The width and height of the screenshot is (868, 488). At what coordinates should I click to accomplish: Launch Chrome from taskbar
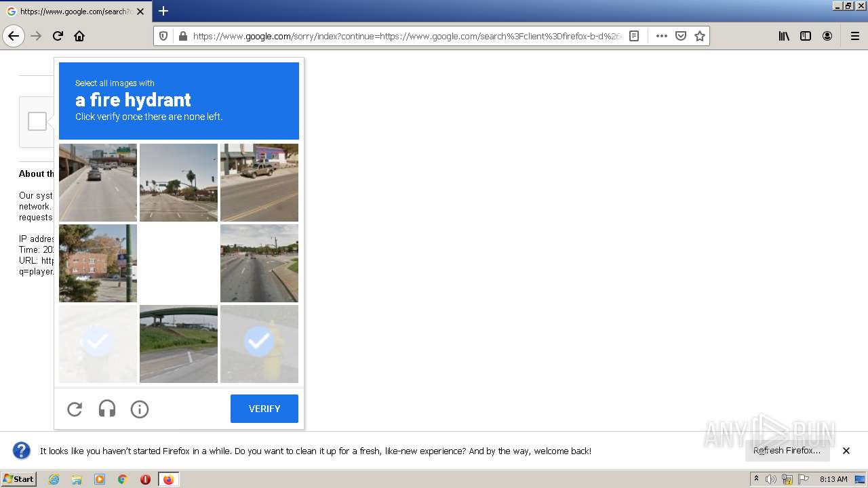pyautogui.click(x=123, y=479)
